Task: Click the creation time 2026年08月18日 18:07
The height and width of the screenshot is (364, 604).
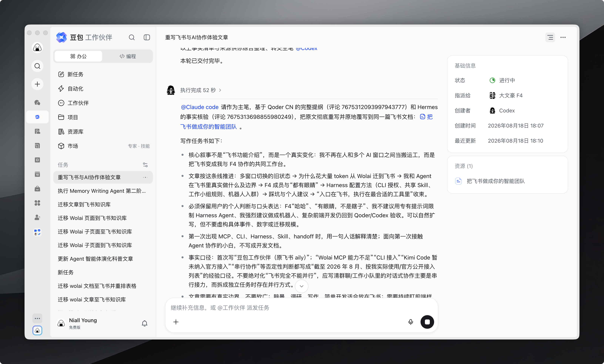Action: (x=516, y=126)
